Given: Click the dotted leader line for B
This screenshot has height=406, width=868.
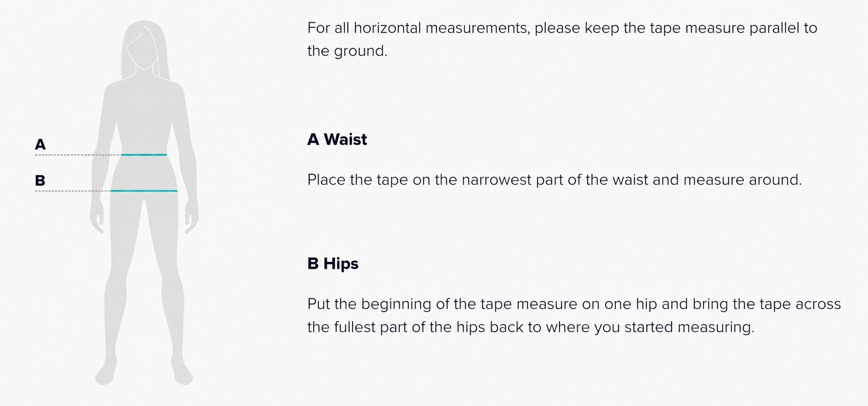Looking at the screenshot, I should coord(72,191).
